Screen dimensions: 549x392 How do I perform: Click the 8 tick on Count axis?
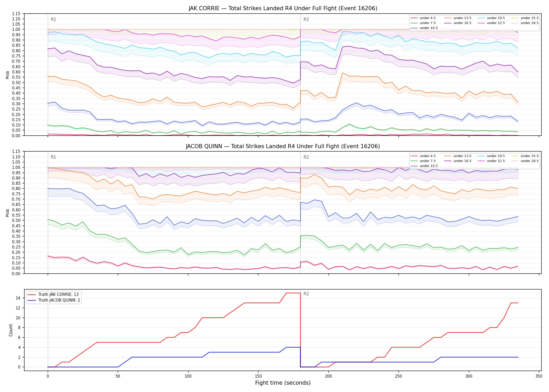pyautogui.click(x=19, y=327)
